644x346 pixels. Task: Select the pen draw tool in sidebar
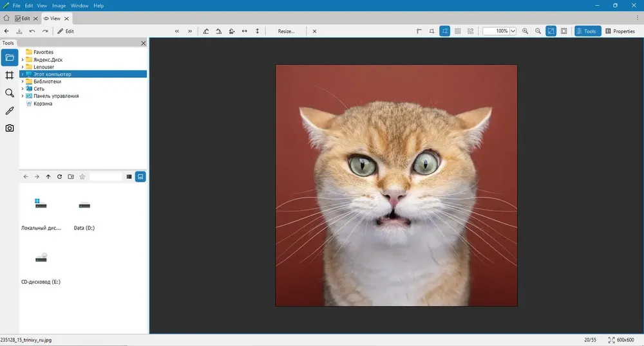[x=10, y=111]
